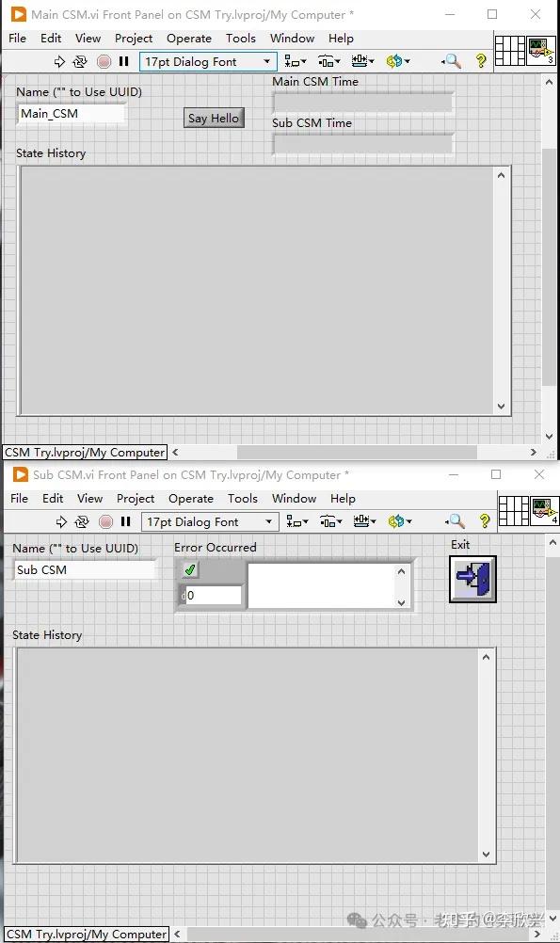This screenshot has width=560, height=943.
Task: Click State History down arrow in Main CSM
Action: [501, 407]
